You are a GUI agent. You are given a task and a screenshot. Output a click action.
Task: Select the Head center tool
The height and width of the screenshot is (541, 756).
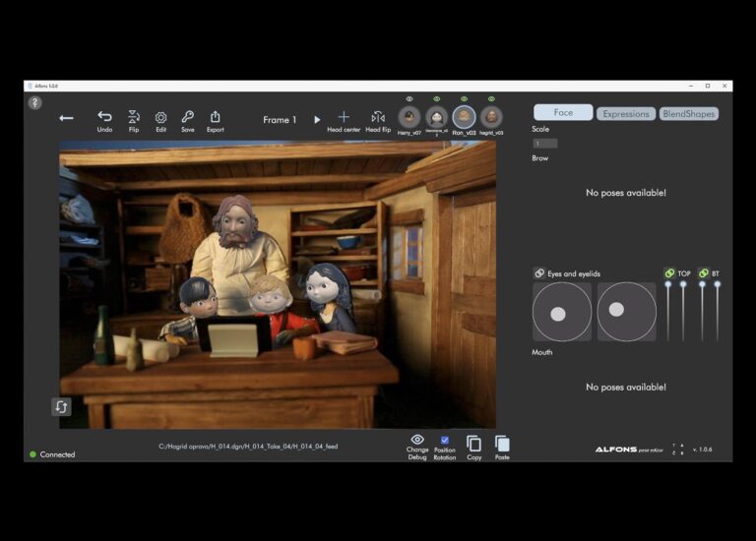click(x=344, y=117)
